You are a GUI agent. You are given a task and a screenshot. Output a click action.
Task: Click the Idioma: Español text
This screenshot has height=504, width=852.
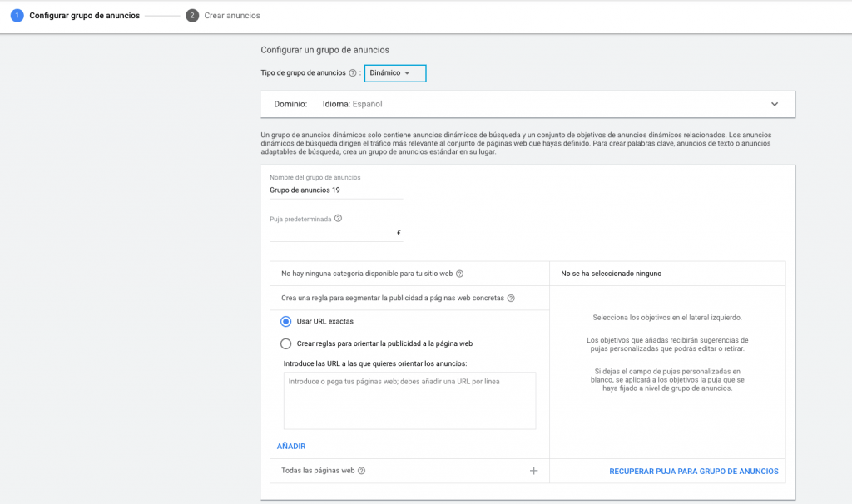(x=352, y=104)
